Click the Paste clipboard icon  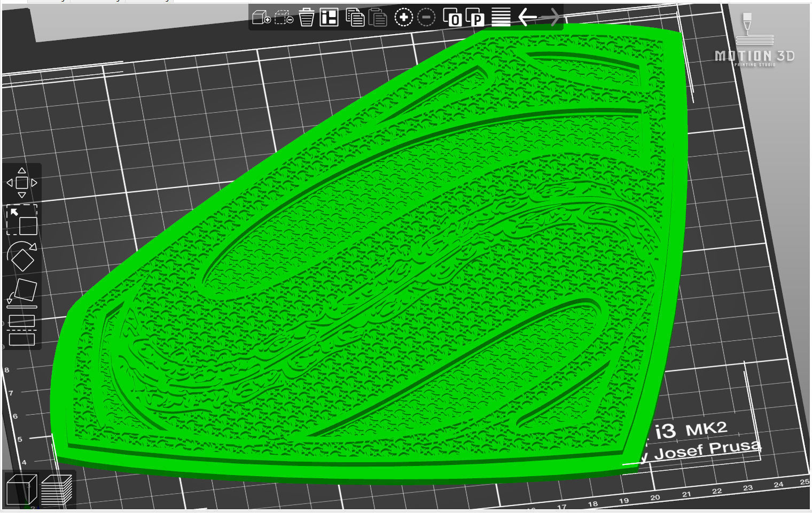378,17
